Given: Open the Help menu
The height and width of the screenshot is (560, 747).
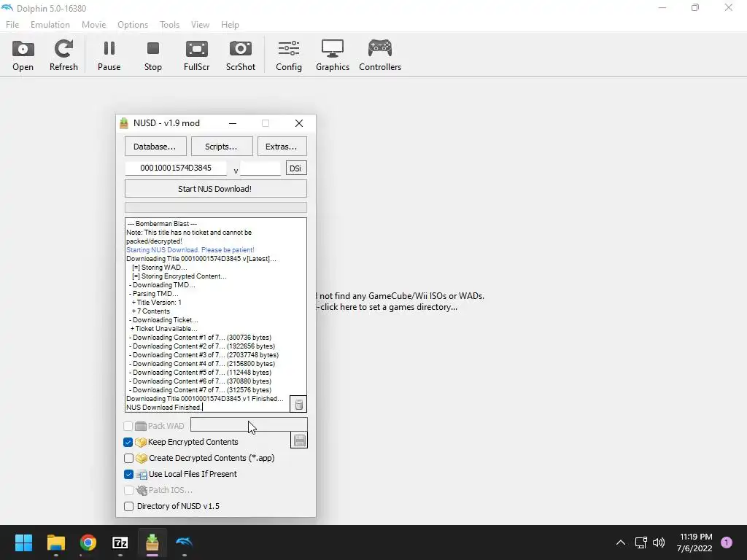Looking at the screenshot, I should (x=230, y=25).
